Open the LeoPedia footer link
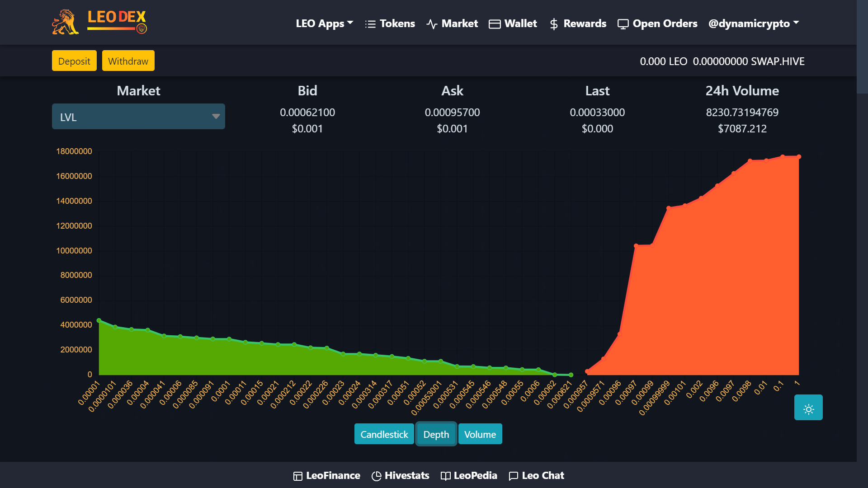868x488 pixels. click(x=469, y=475)
